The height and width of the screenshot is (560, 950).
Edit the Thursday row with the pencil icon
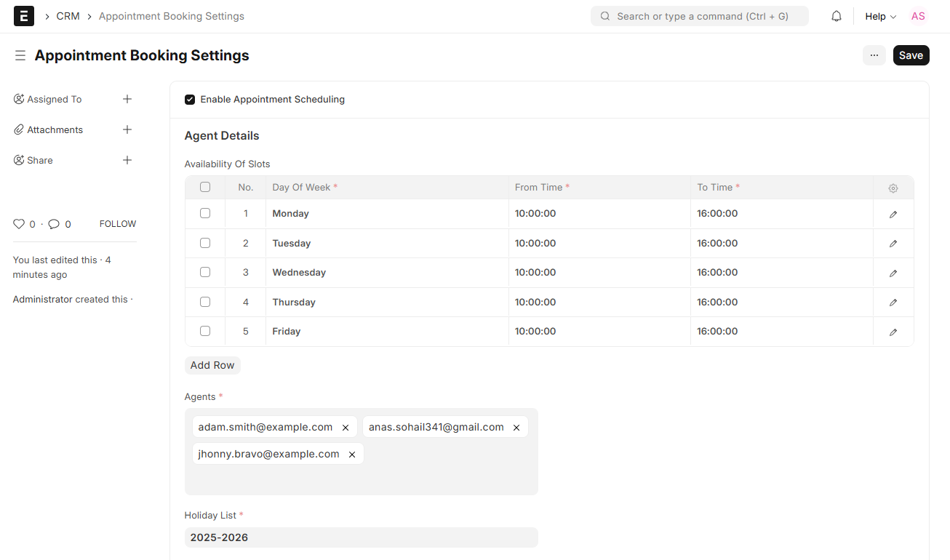click(x=893, y=303)
